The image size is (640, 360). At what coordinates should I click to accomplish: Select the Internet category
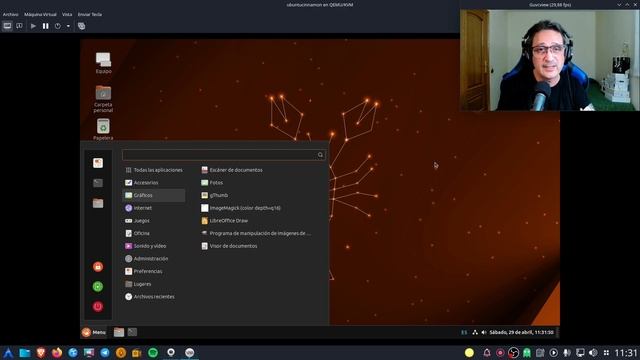click(x=154, y=208)
